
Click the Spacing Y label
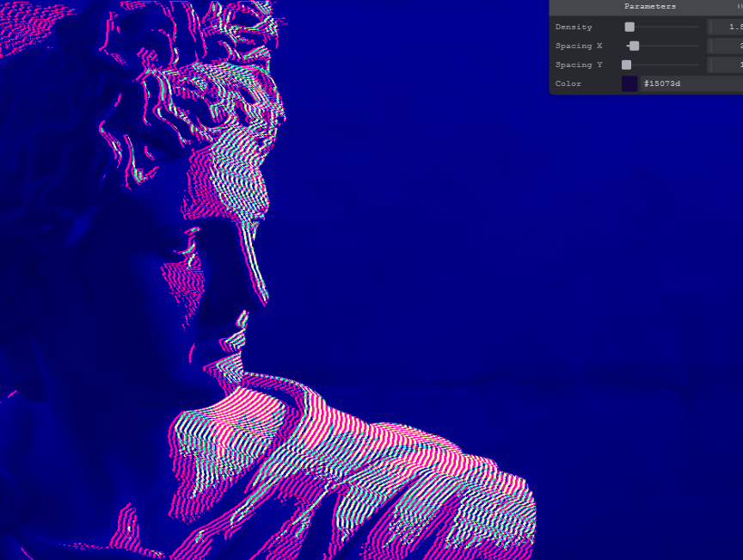click(579, 65)
